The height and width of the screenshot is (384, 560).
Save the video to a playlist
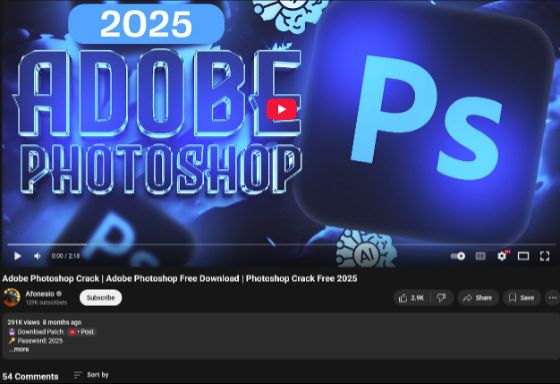click(522, 298)
